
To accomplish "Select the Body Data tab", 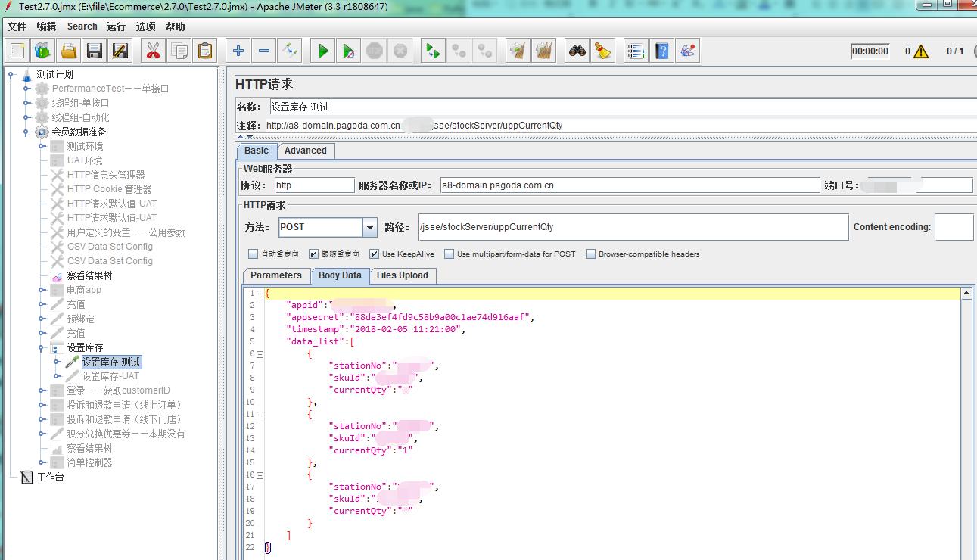I will [x=340, y=275].
